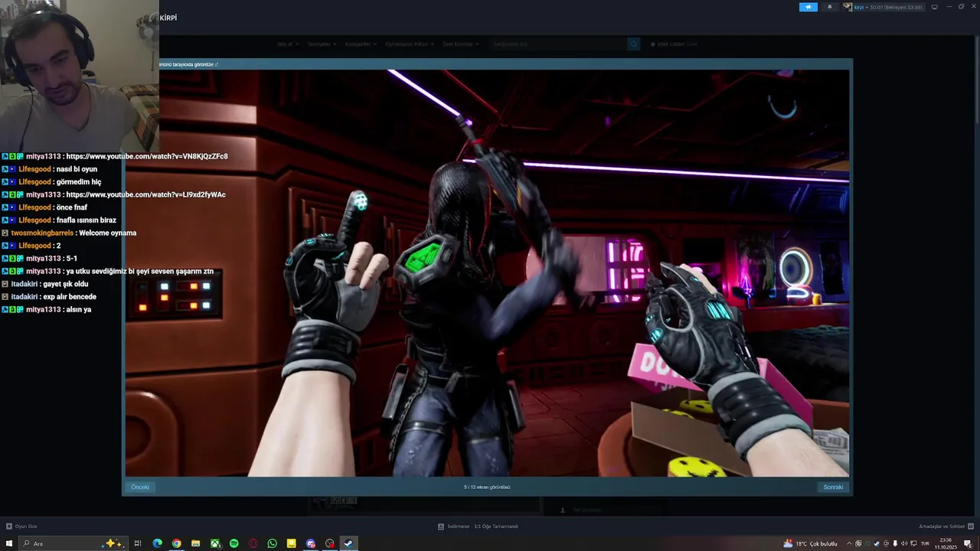Open File Explorer from taskbar

195,543
